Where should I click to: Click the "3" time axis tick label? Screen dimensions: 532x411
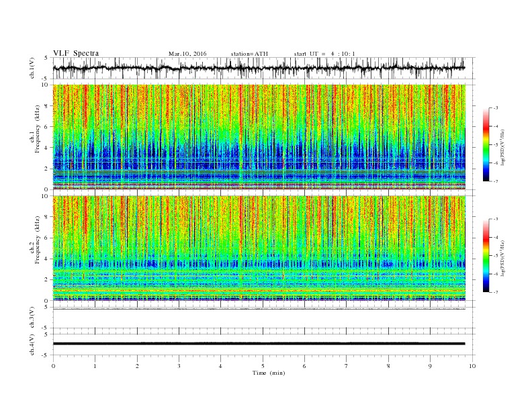point(179,366)
